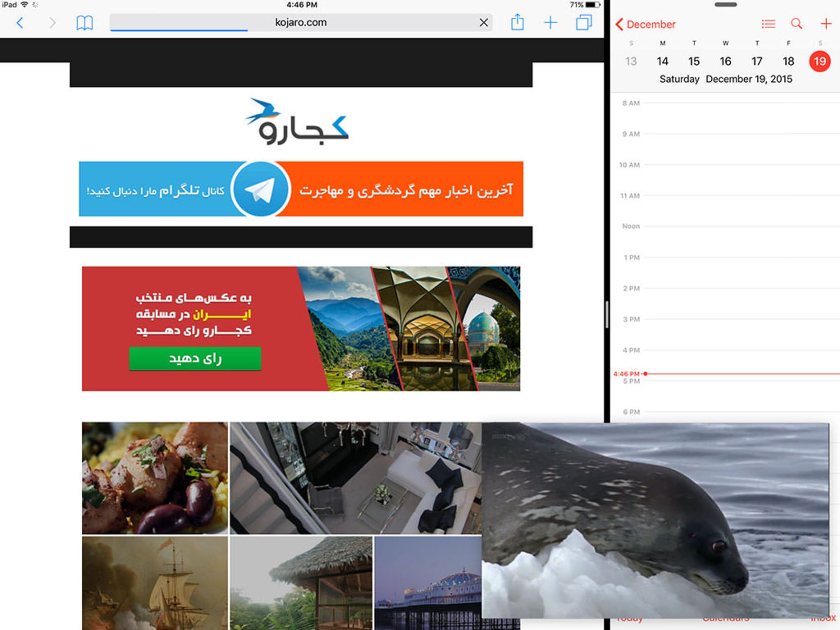Open a new tab with plus icon
840x630 pixels.
550,23
